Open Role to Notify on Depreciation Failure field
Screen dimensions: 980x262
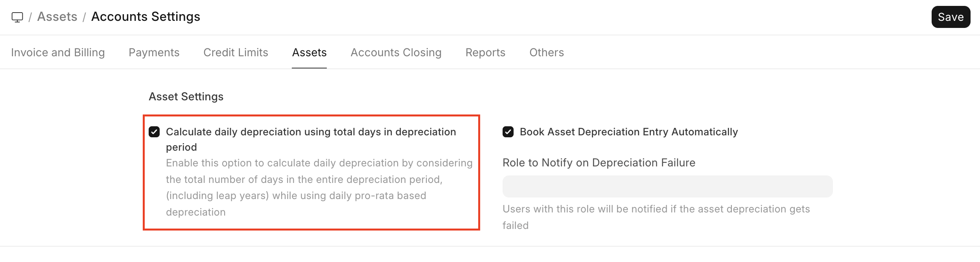667,186
